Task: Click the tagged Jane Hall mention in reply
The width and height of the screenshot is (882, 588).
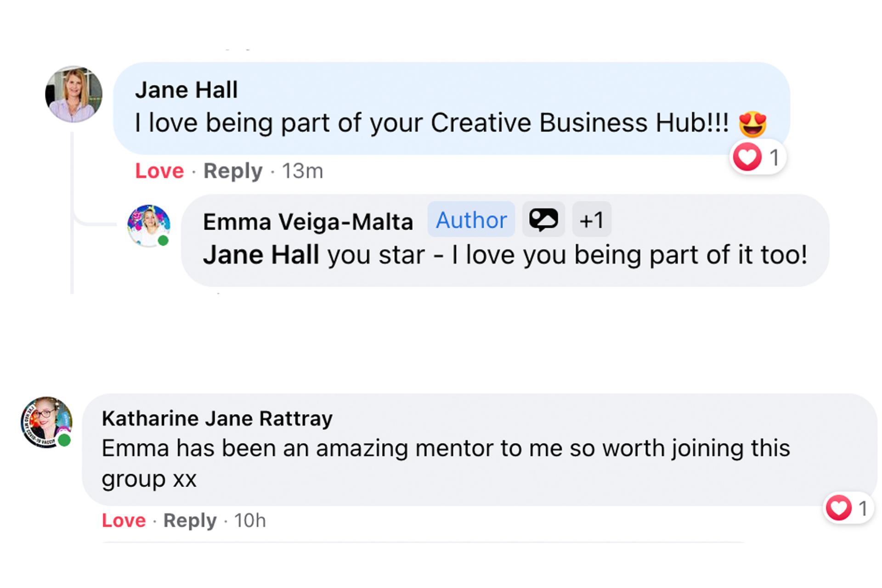Action: click(x=261, y=255)
